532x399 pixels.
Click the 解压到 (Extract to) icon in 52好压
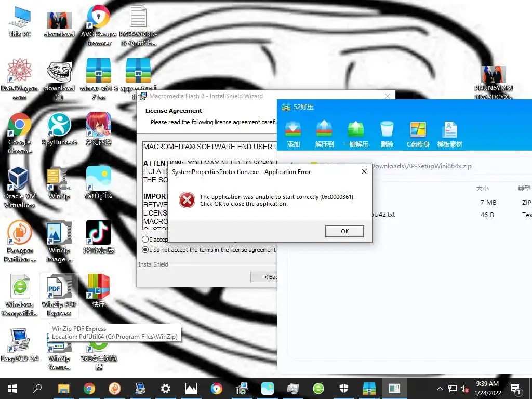click(x=324, y=134)
